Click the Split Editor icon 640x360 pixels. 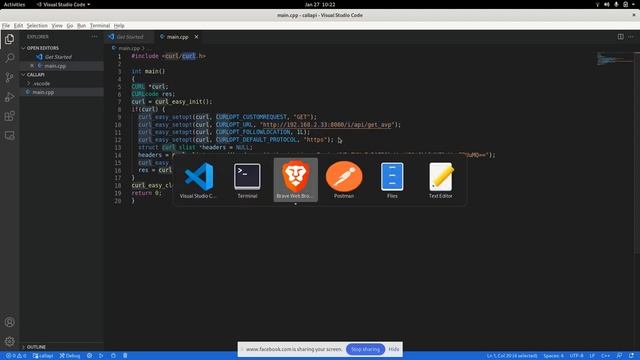coord(620,37)
